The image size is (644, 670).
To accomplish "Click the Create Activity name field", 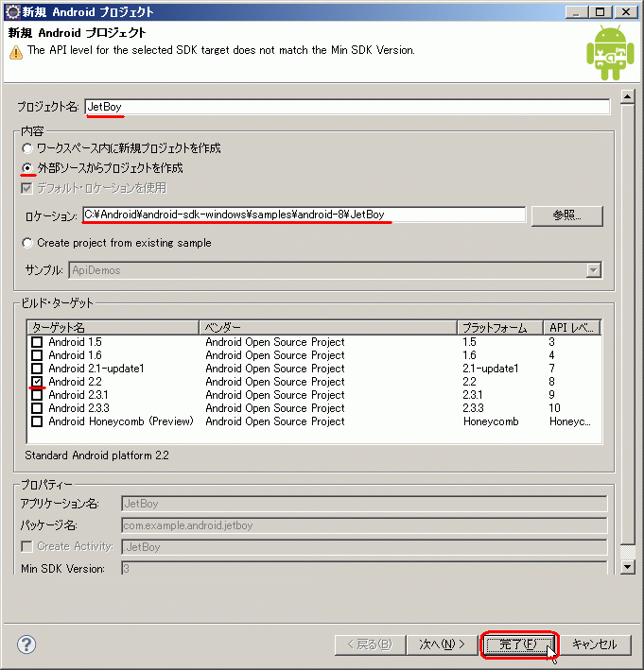I will 364,547.
